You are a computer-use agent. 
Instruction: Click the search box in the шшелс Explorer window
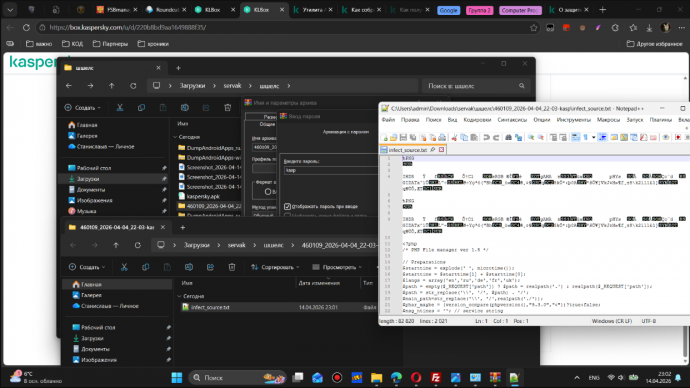click(476, 86)
